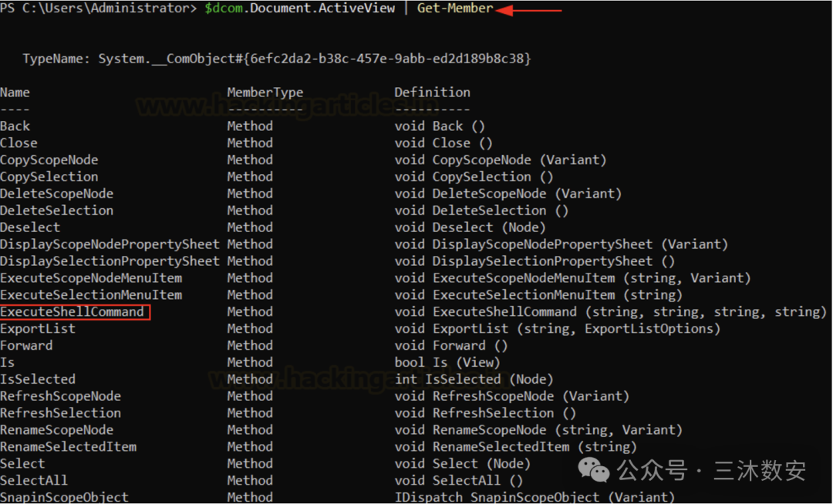
Task: Select definition "void DisplayScopeNodePropertySheet (Variant)"
Action: coord(561,244)
